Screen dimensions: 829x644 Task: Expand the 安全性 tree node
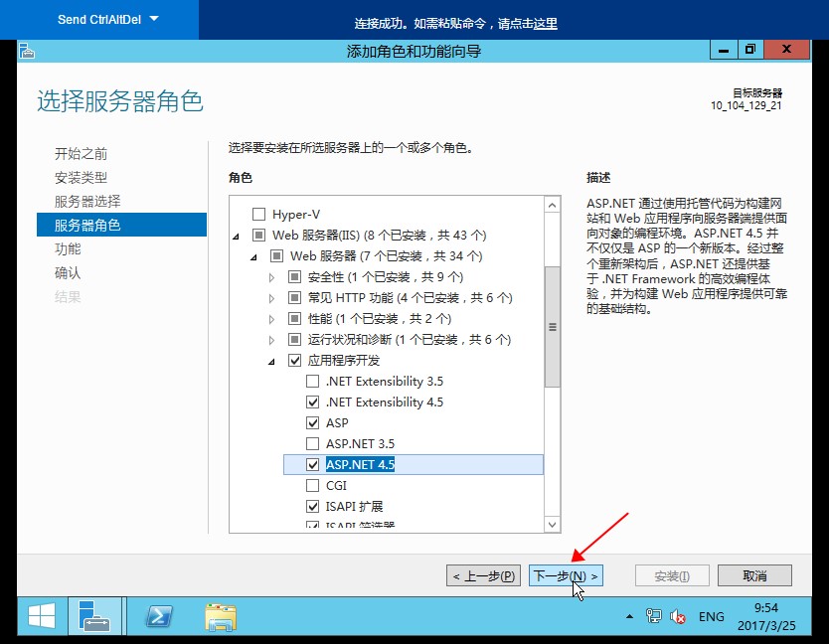(271, 277)
